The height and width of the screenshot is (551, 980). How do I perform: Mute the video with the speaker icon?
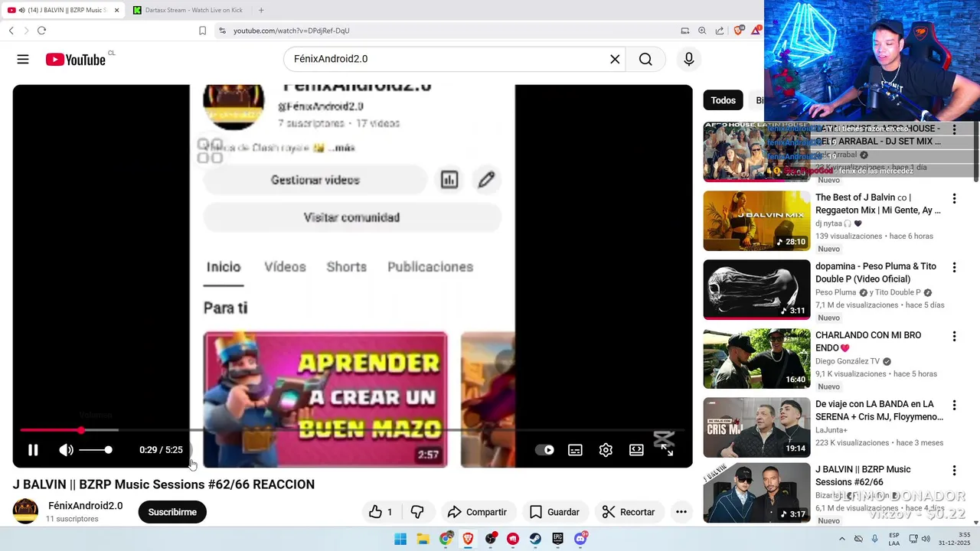pyautogui.click(x=67, y=450)
